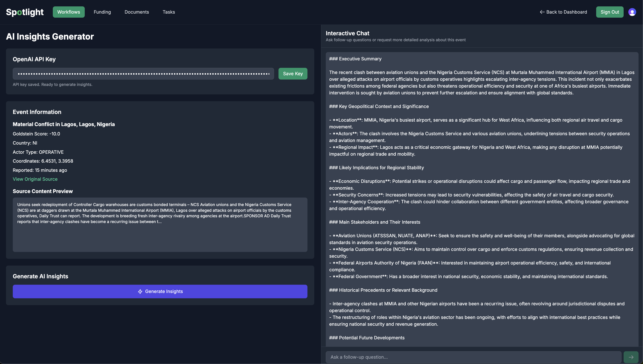Open the View Original Source link

(35, 179)
